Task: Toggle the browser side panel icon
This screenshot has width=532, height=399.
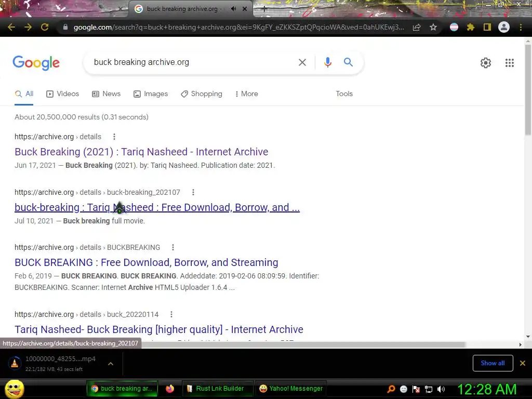Action: pos(487,27)
